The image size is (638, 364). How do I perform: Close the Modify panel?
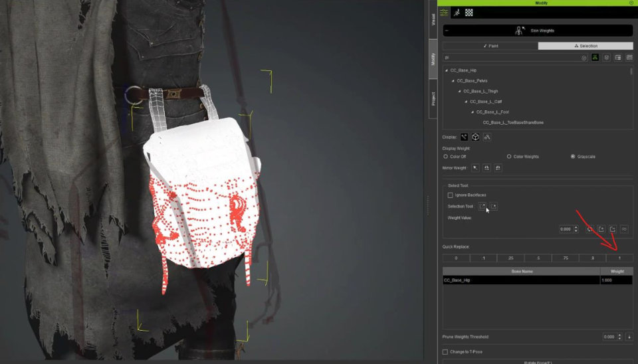(x=631, y=3)
